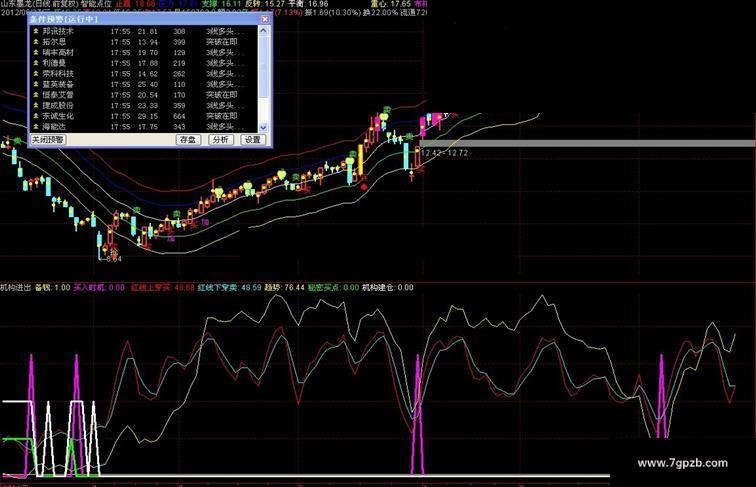Click the 平衡: 16.96 balance value
This screenshot has width=756, height=487.
point(309,3)
